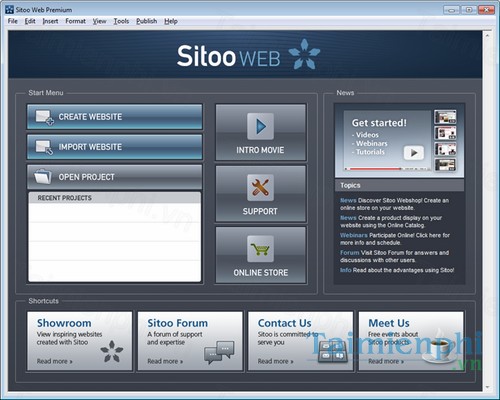Image resolution: width=500 pixels, height=400 pixels.
Task: Click the Online Store shopping cart icon
Action: tap(261, 249)
